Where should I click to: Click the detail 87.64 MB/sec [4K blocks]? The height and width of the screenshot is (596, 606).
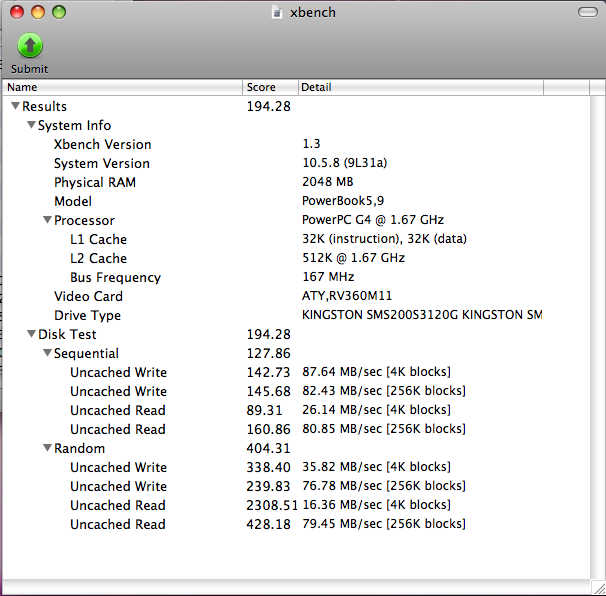(x=376, y=372)
